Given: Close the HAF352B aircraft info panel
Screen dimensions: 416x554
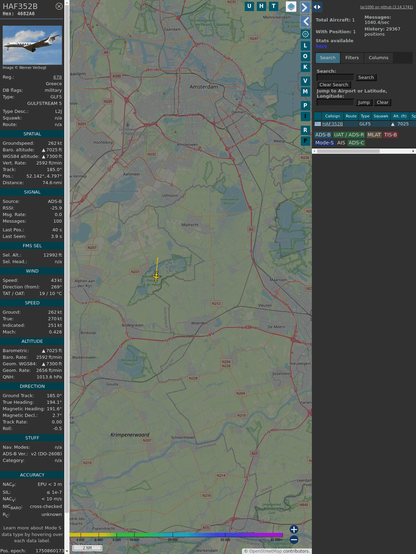Looking at the screenshot, I should point(59,6).
